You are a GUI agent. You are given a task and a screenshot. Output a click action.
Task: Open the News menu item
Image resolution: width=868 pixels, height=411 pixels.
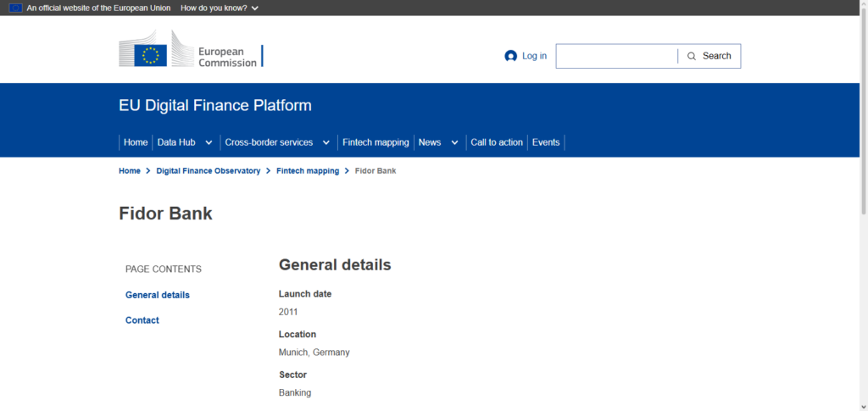pos(430,142)
